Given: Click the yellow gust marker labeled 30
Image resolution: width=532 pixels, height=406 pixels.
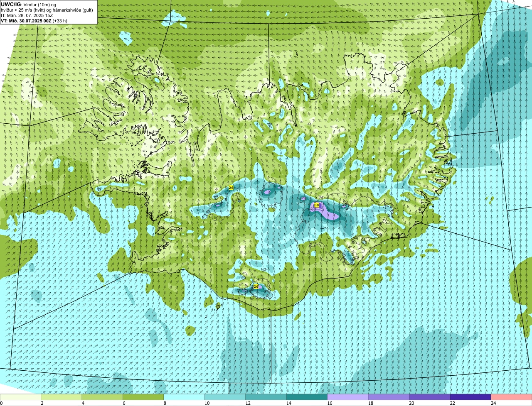Looking at the screenshot, I should (316, 205).
